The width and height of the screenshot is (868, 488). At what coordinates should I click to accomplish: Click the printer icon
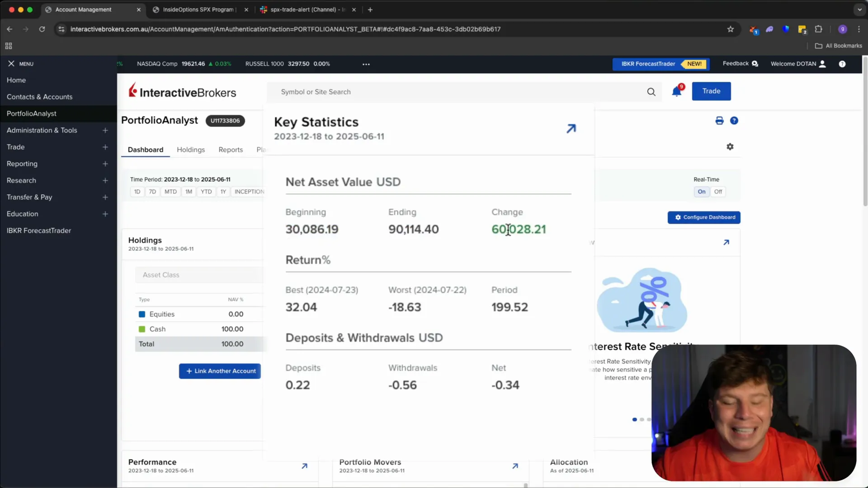(719, 121)
